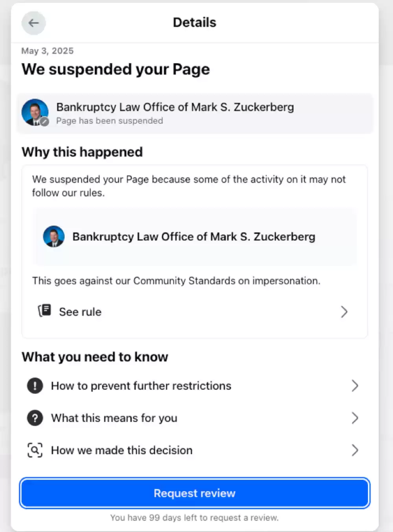Click the What you need to know heading

[95, 357]
